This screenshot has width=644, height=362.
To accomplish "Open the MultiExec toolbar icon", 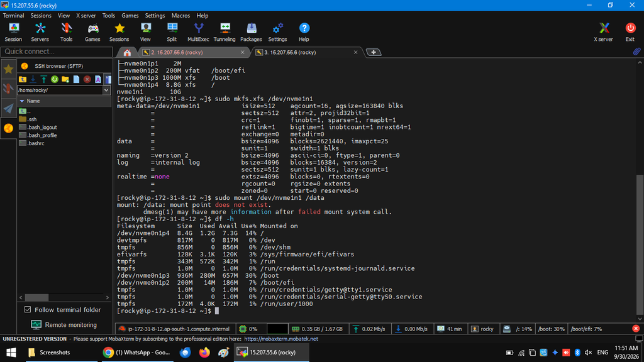I will click(198, 33).
